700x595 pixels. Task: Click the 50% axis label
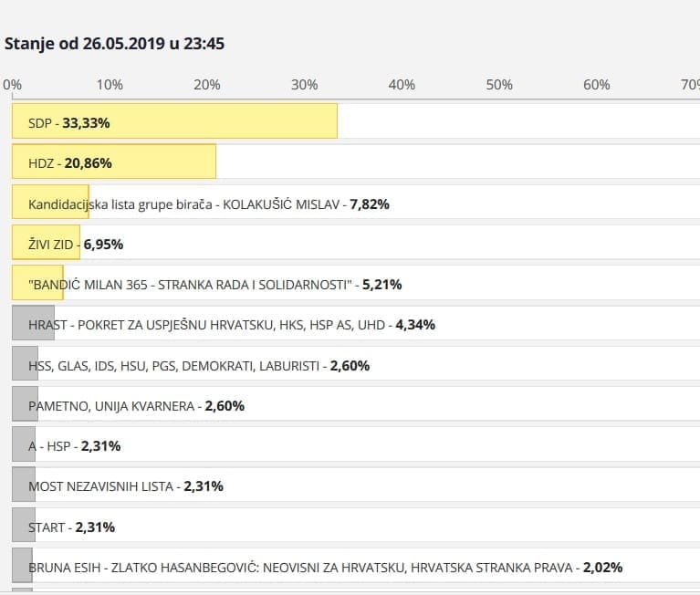point(499,85)
